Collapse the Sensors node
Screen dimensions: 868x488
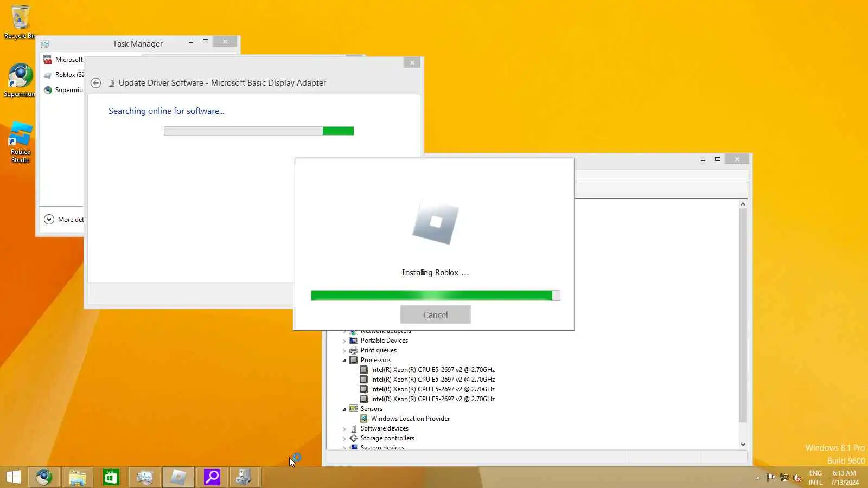(x=344, y=409)
